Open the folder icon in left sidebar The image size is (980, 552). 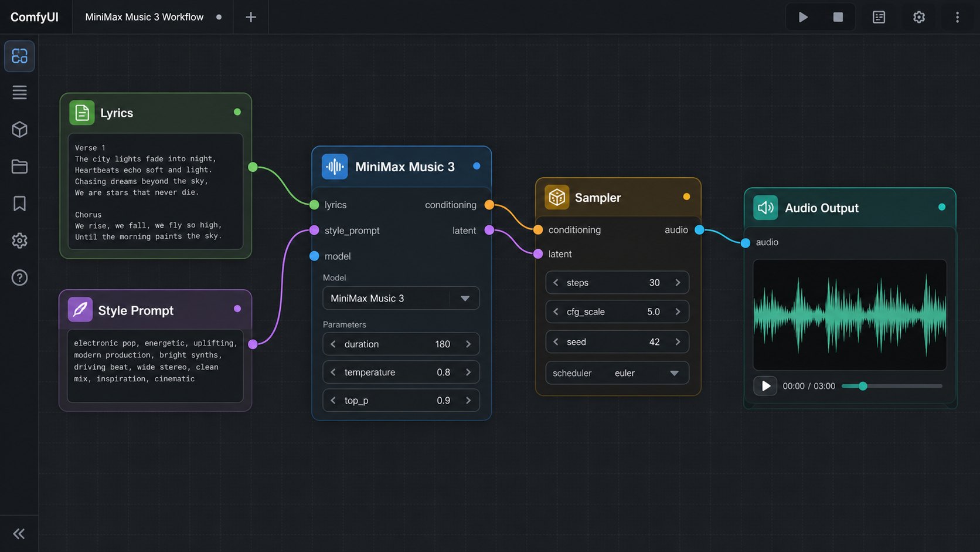(x=19, y=167)
